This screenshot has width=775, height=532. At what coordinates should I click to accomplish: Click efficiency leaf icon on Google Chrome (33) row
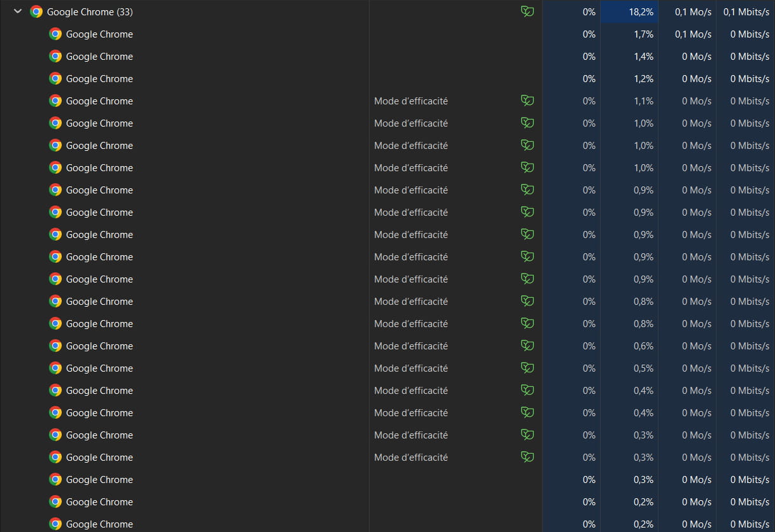click(x=527, y=11)
